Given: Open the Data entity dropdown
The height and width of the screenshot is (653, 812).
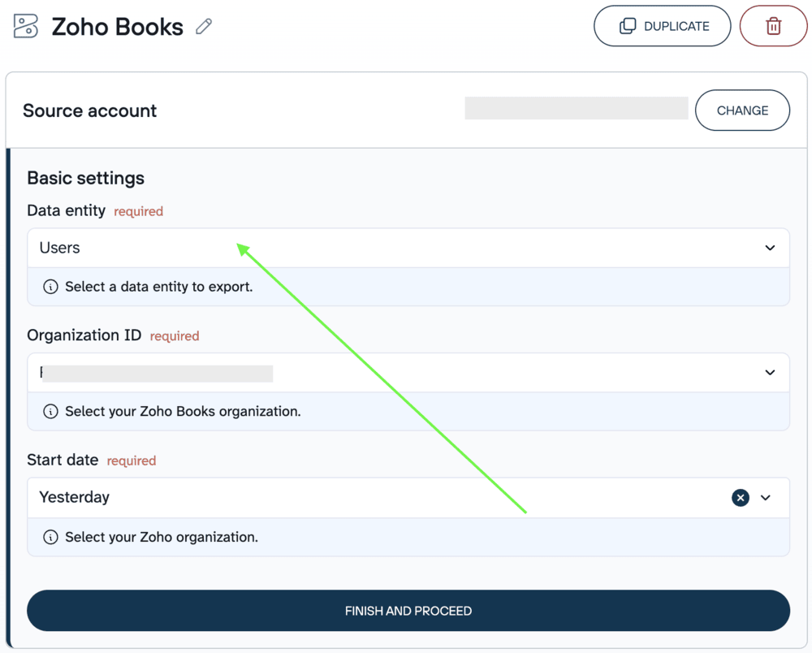Looking at the screenshot, I should 406,248.
